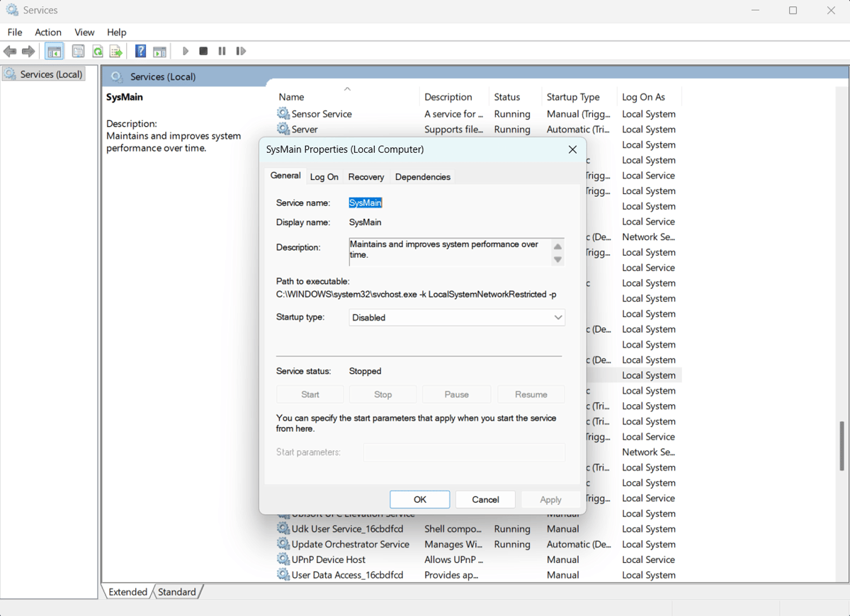Click the Properties toolbar icon

click(x=79, y=51)
